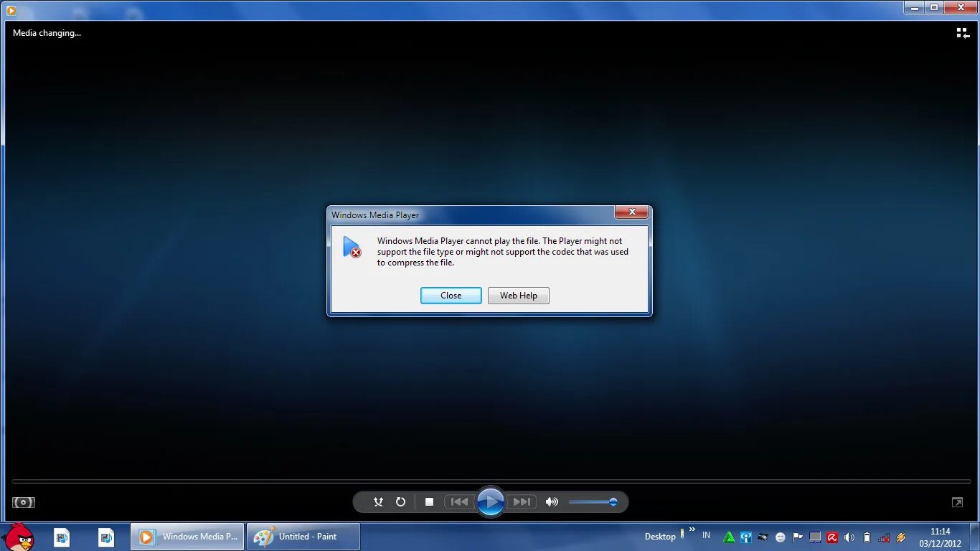Click the error icon in the dialog
This screenshot has height=551, width=980.
click(x=352, y=247)
